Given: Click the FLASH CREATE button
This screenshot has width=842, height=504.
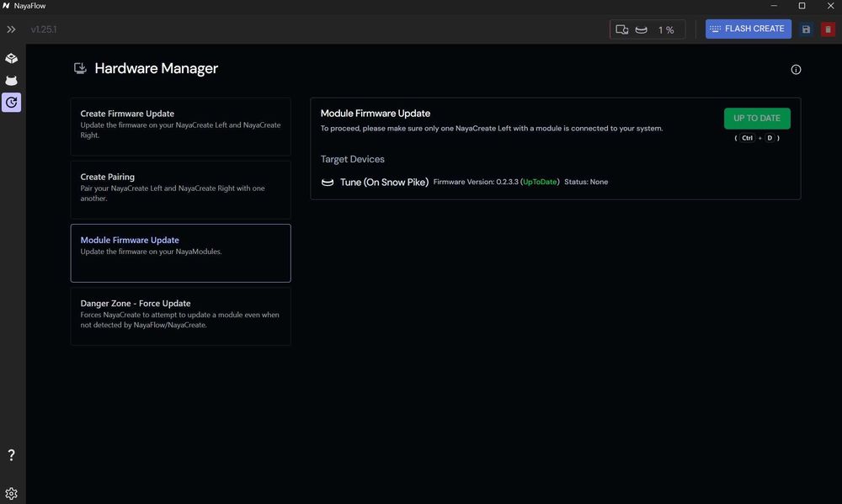Looking at the screenshot, I should pos(748,29).
